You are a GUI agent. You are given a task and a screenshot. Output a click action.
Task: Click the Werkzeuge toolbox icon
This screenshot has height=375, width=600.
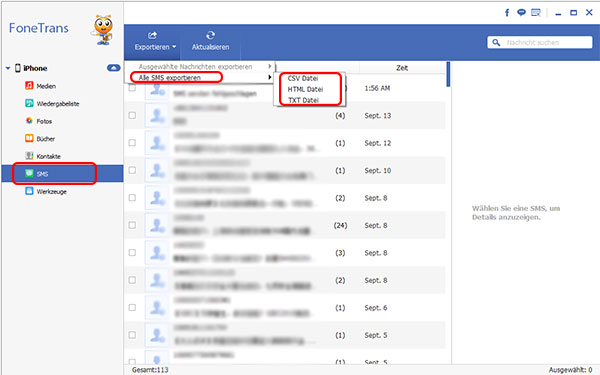[x=29, y=191]
